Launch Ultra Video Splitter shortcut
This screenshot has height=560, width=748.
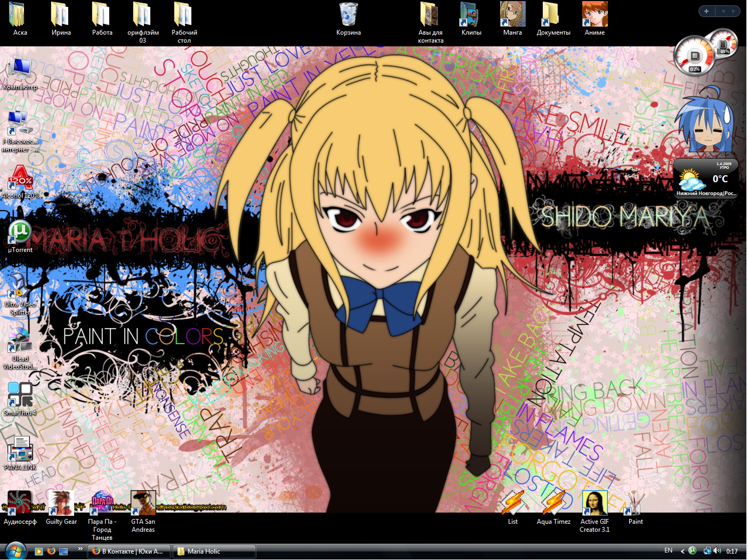(20, 295)
